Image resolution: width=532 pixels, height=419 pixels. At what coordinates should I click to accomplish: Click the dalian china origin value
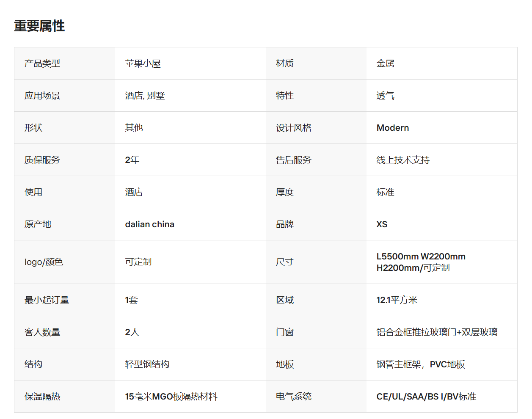pyautogui.click(x=149, y=224)
